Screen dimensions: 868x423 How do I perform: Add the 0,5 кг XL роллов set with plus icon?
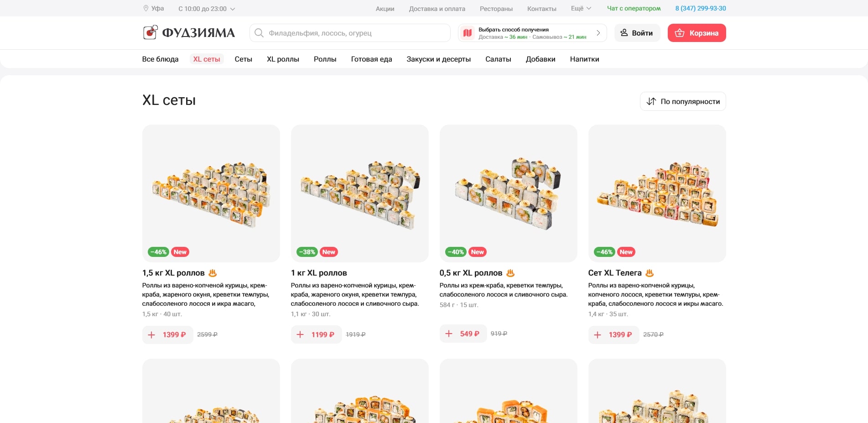[449, 334]
